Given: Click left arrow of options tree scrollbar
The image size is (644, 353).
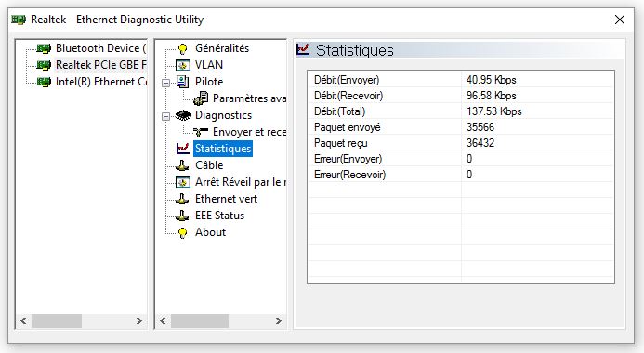Looking at the screenshot, I should click(163, 321).
